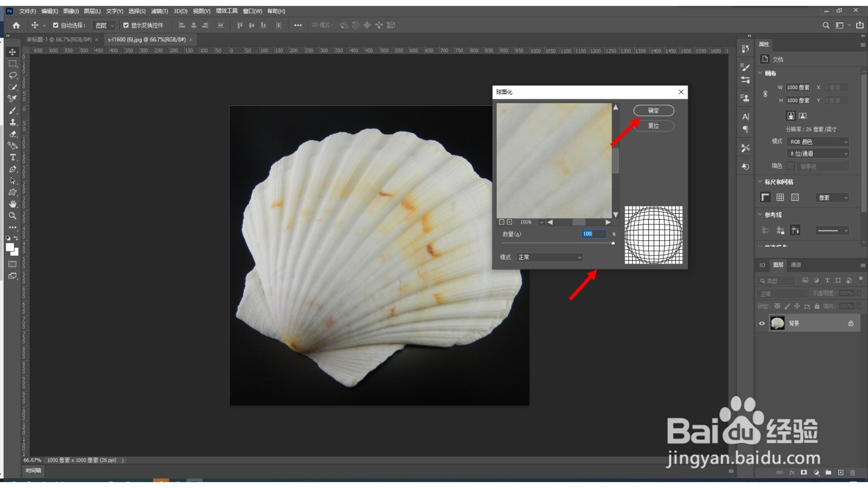Image resolution: width=868 pixels, height=488 pixels.
Task: Select the Move tool in the toolbox
Action: [12, 52]
